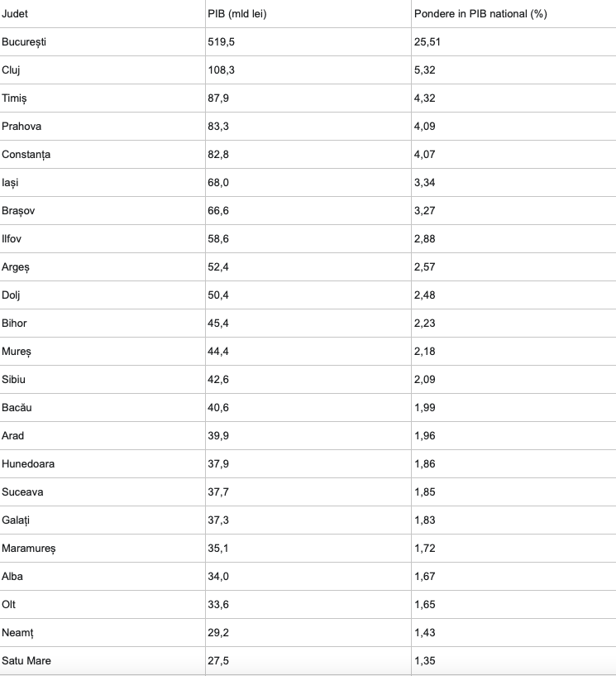This screenshot has width=616, height=676.
Task: Click Ilfov's percentage value 2,88
Action: (x=424, y=239)
